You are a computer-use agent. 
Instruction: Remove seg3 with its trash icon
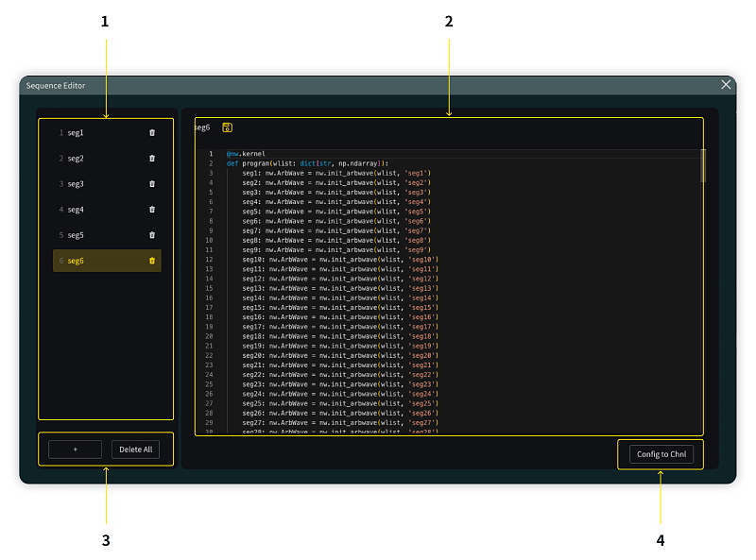tap(152, 184)
